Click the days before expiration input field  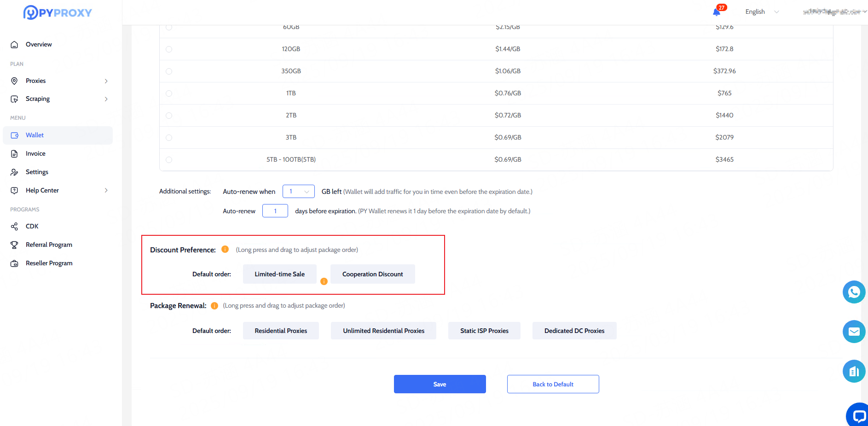click(x=275, y=211)
